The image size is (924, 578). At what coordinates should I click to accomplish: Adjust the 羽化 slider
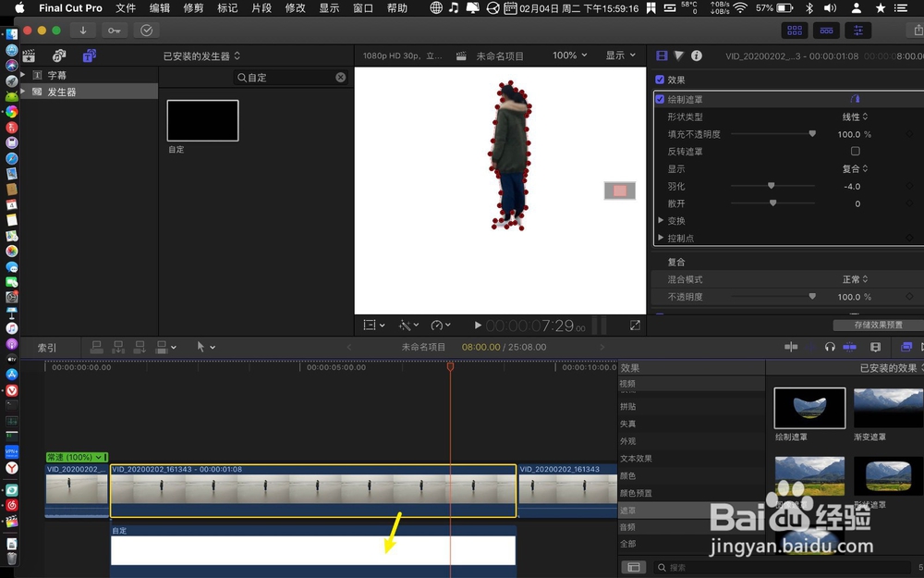click(x=771, y=186)
